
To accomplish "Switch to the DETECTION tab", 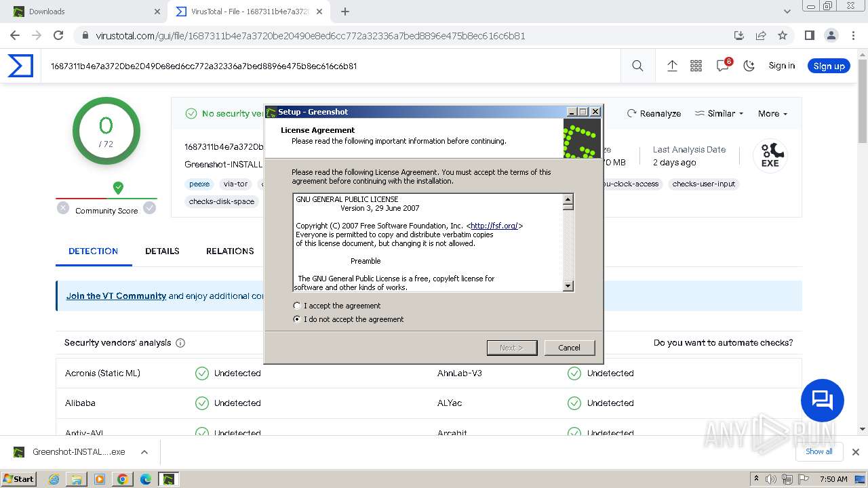I will 94,251.
